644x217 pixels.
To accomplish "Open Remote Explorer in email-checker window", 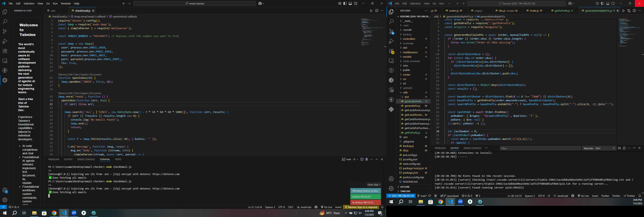I will (x=5, y=61).
